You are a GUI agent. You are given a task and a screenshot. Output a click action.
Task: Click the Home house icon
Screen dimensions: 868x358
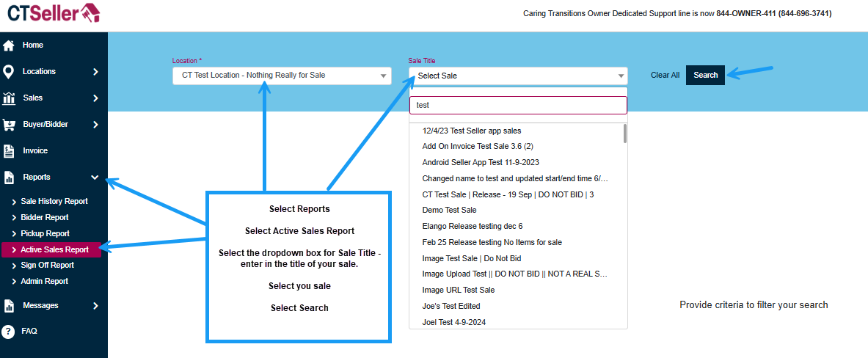click(9, 45)
